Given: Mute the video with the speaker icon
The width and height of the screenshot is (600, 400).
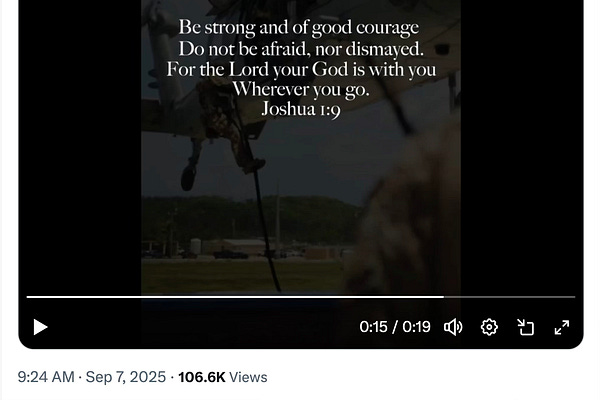Looking at the screenshot, I should pos(453,327).
